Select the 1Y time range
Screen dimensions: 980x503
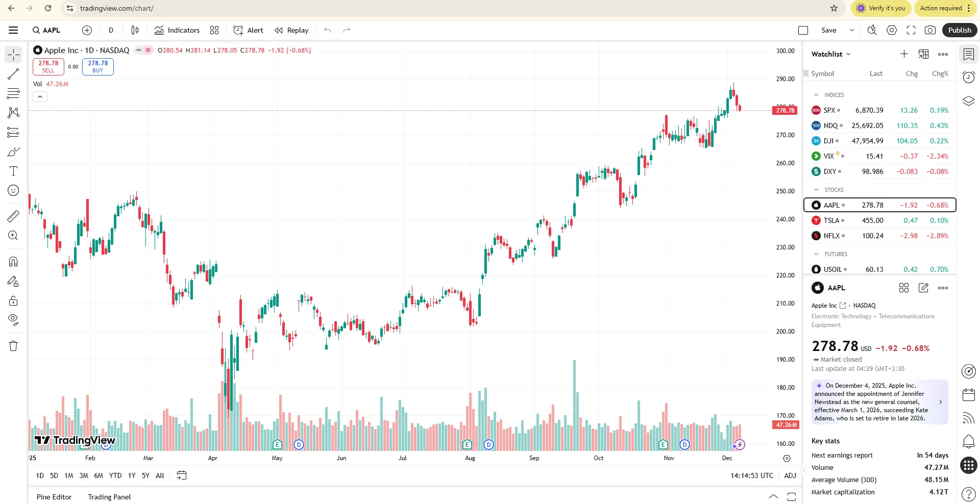point(132,475)
